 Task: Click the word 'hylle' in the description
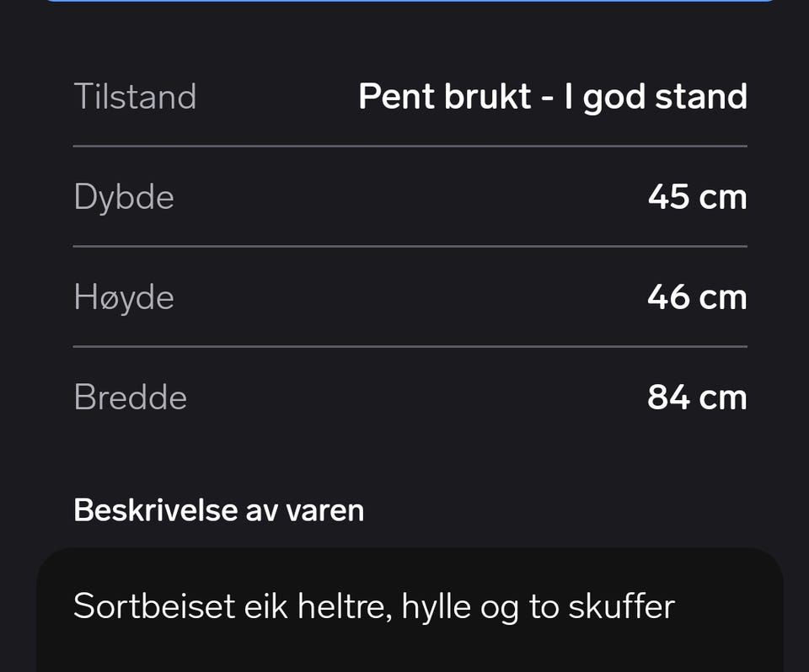point(436,606)
